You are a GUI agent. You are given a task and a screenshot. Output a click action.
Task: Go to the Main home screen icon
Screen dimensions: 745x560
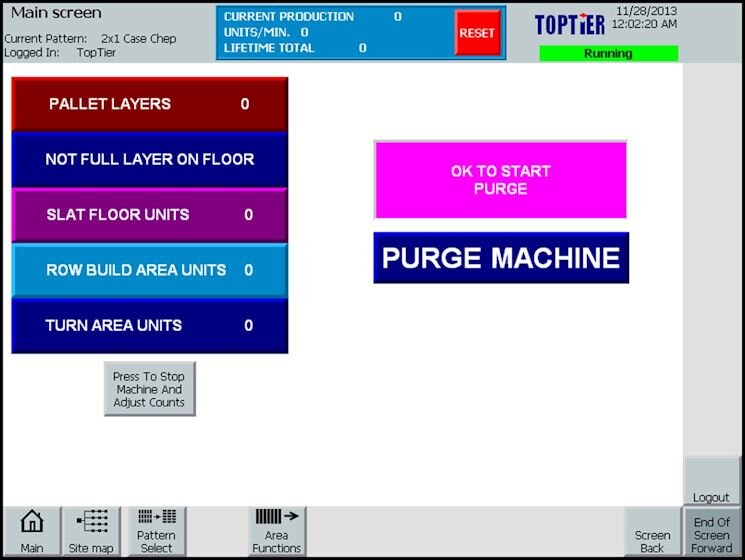[x=32, y=531]
